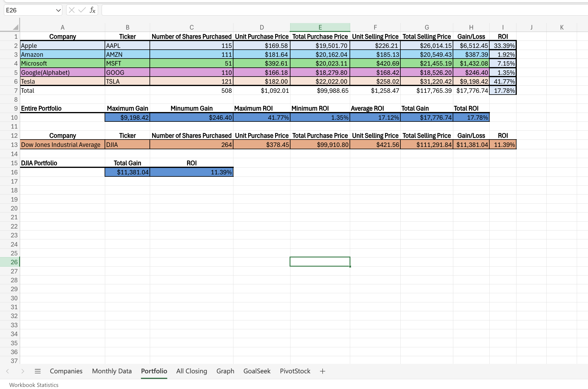Select column H header
The image size is (588, 389).
[x=471, y=27]
